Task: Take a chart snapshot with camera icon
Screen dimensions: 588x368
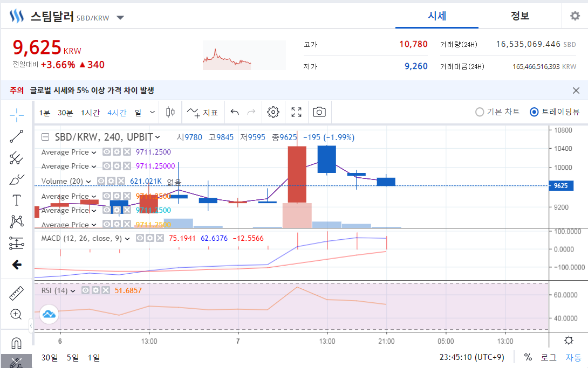Action: point(319,112)
